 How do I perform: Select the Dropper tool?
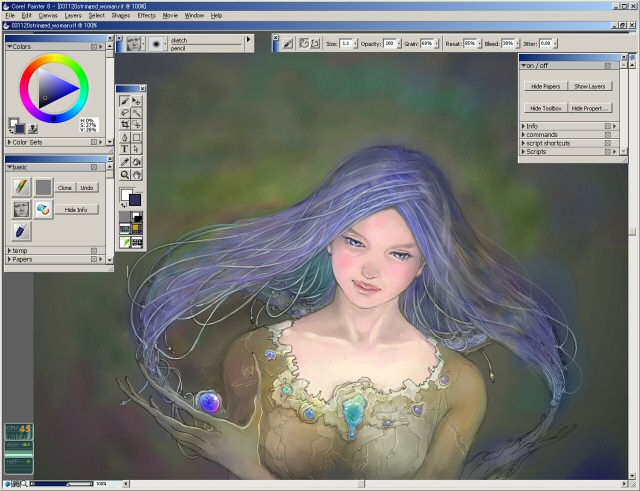(125, 162)
